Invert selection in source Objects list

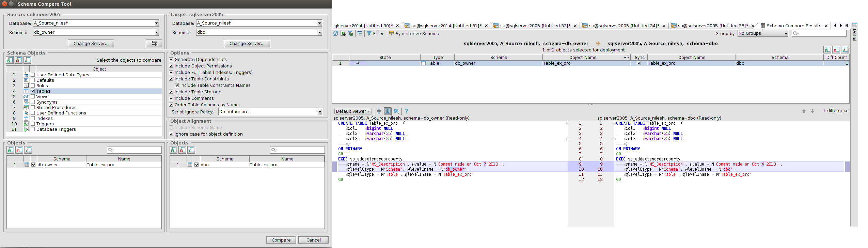click(x=28, y=150)
